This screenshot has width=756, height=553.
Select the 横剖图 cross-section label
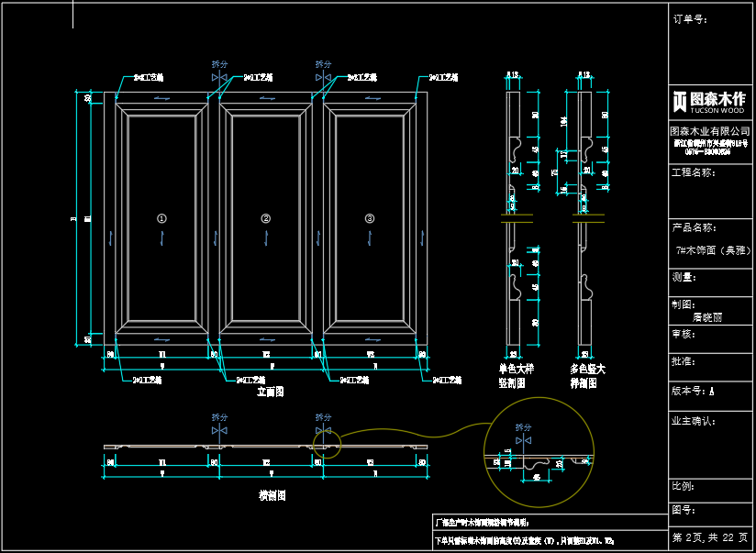click(x=272, y=495)
